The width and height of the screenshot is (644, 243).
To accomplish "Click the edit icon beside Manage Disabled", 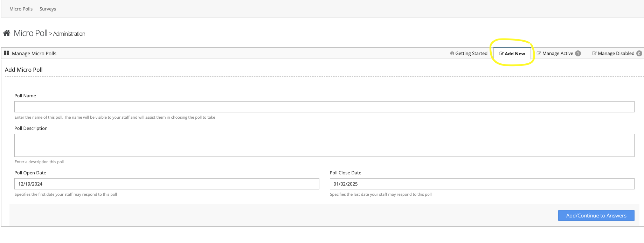I will (594, 54).
